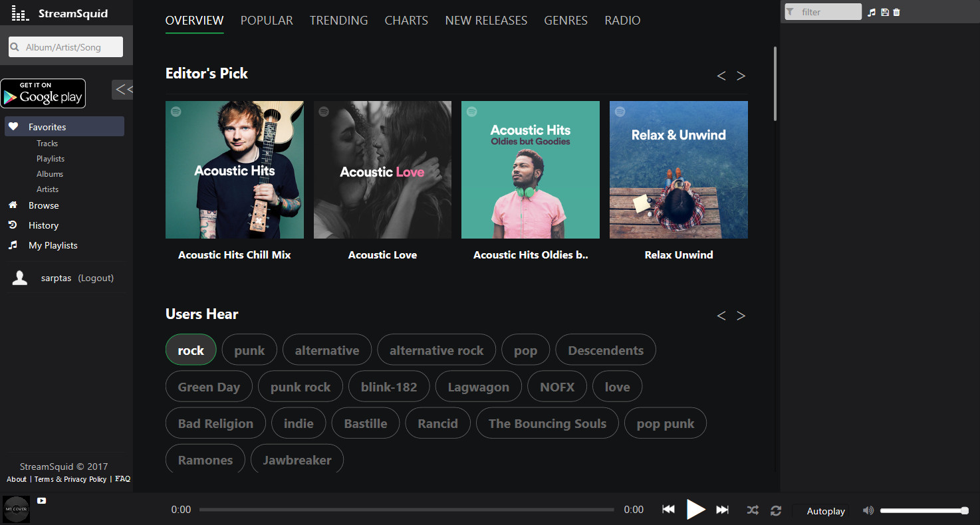
Task: Clear the queue with the trash icon
Action: [x=897, y=12]
